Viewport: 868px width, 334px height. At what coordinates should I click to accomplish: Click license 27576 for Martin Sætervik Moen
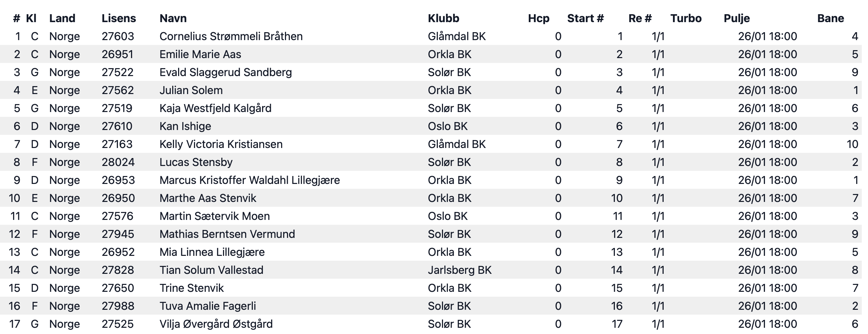click(117, 216)
